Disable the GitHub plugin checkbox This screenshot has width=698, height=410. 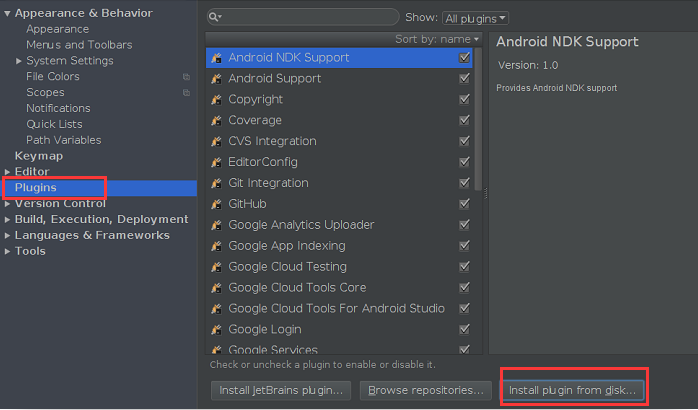tap(464, 204)
